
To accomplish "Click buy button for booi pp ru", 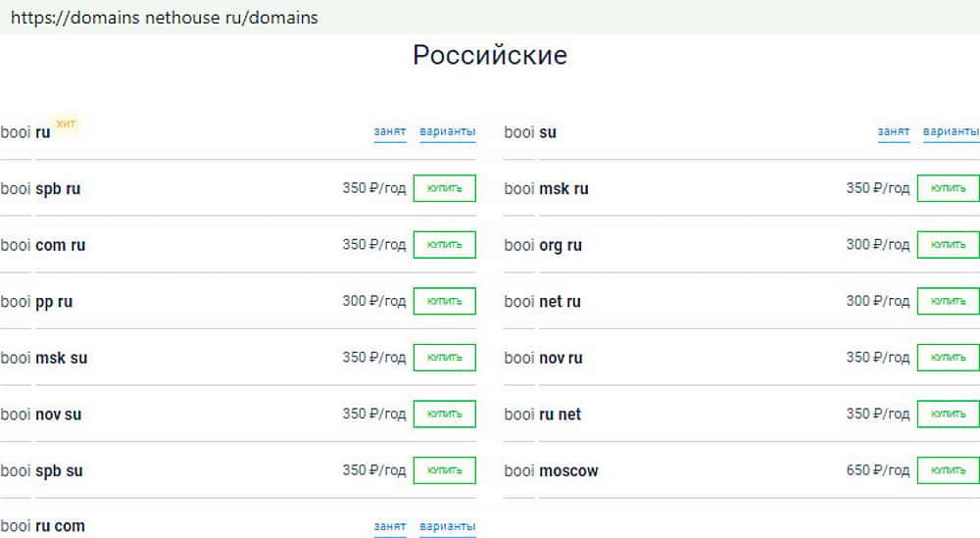I will point(444,301).
